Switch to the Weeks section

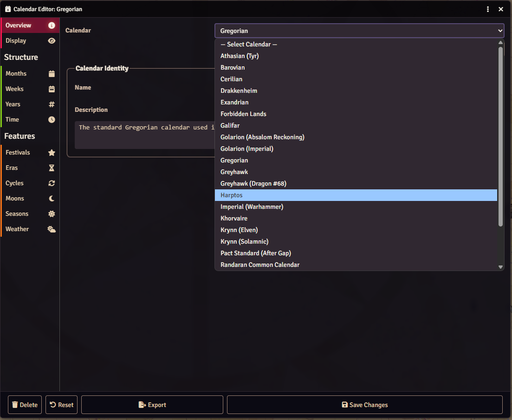pos(14,89)
